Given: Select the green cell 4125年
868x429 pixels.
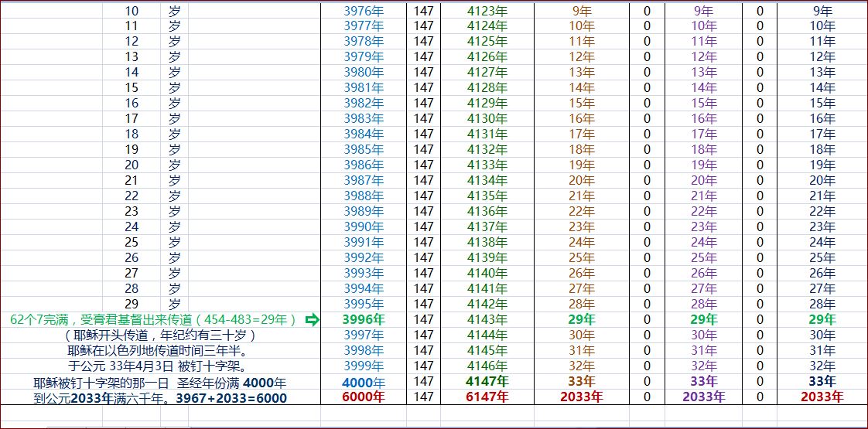Looking at the screenshot, I should pyautogui.click(x=487, y=42).
